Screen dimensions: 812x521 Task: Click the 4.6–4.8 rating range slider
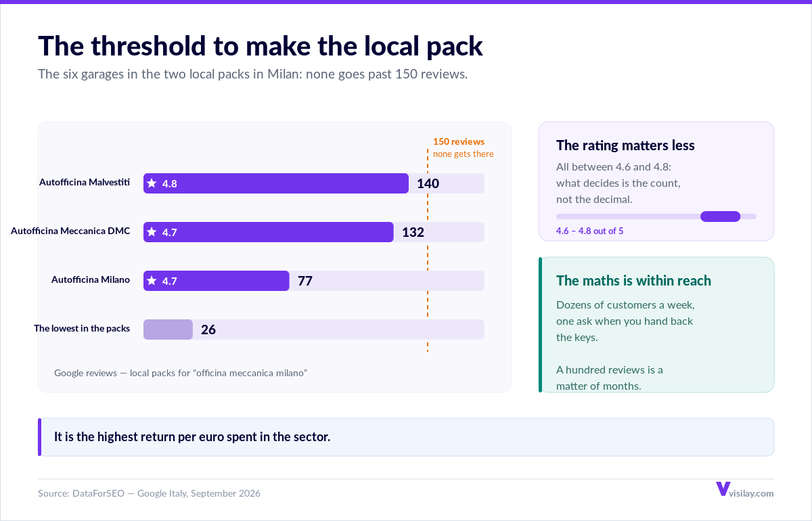(656, 217)
